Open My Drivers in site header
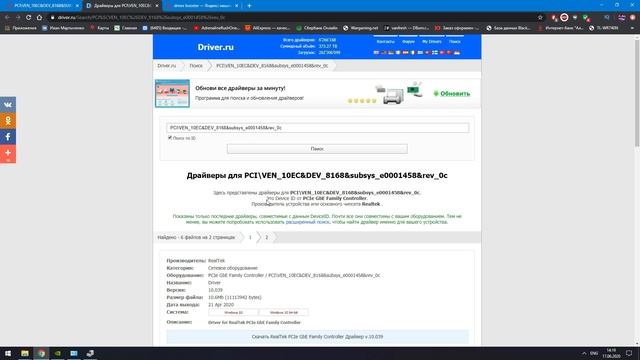 coord(432,42)
